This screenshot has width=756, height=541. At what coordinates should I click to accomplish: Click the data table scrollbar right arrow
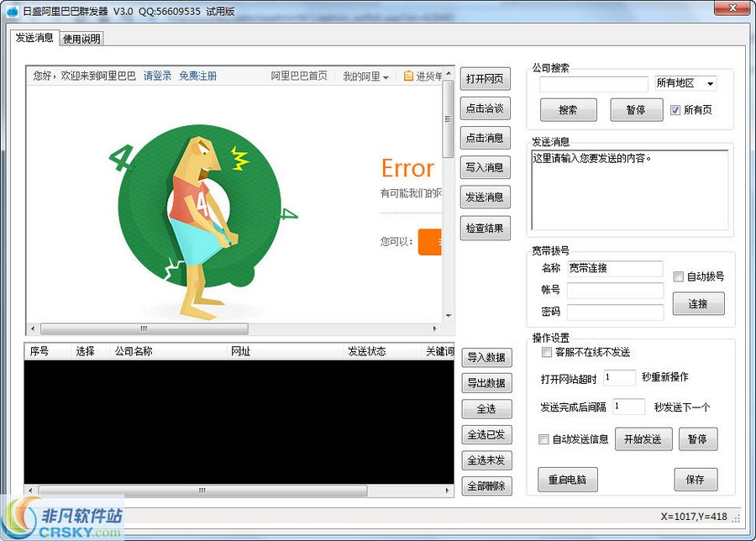(x=447, y=491)
